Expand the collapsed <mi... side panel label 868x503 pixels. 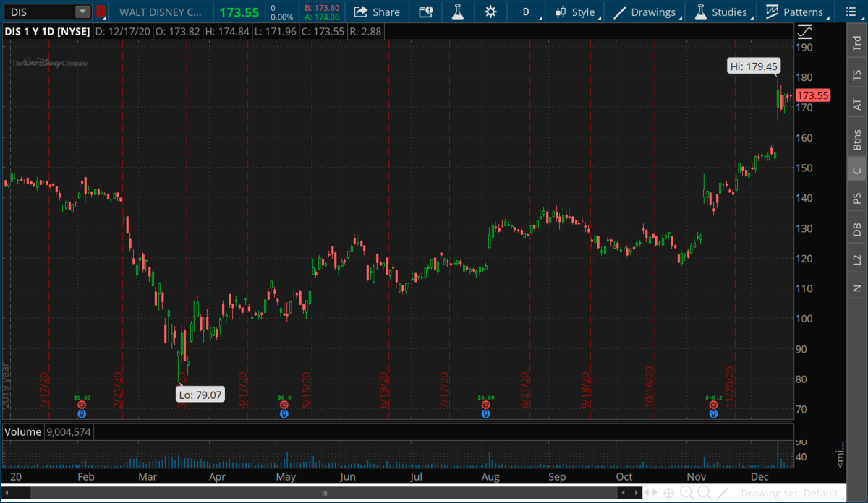pyautogui.click(x=840, y=456)
